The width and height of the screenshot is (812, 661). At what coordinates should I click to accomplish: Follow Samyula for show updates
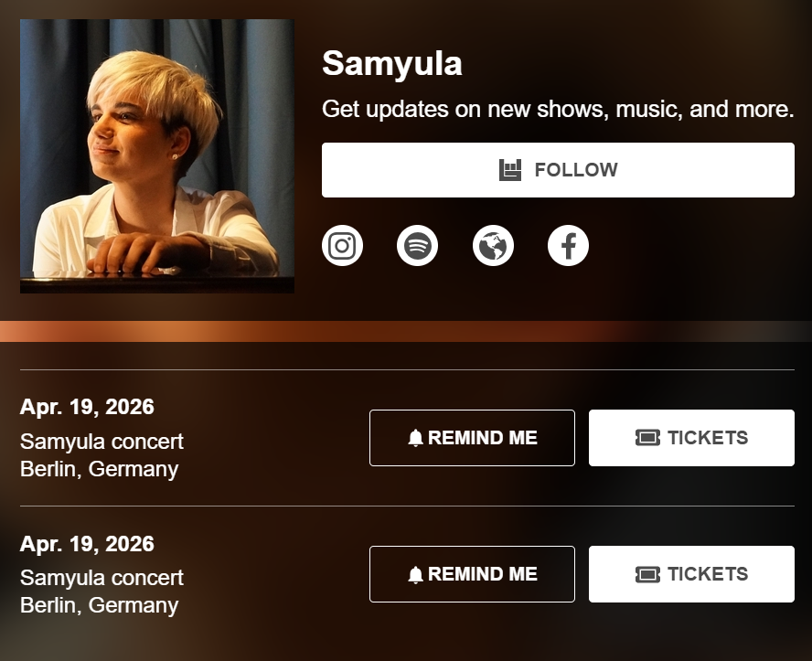click(558, 170)
